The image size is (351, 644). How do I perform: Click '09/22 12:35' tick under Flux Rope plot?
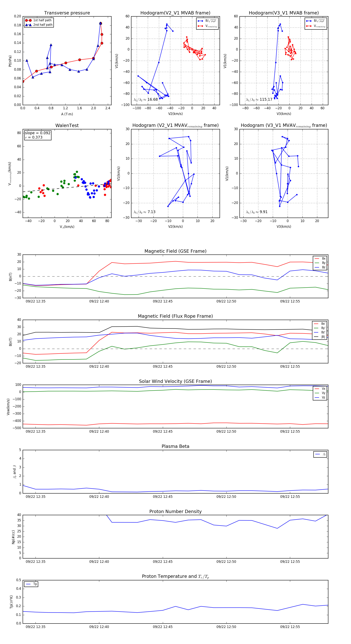click(35, 366)
